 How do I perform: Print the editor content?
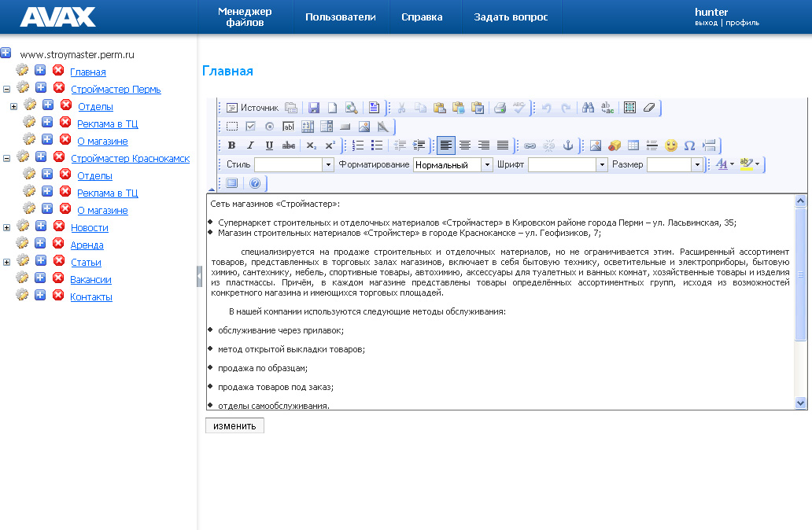coord(500,108)
